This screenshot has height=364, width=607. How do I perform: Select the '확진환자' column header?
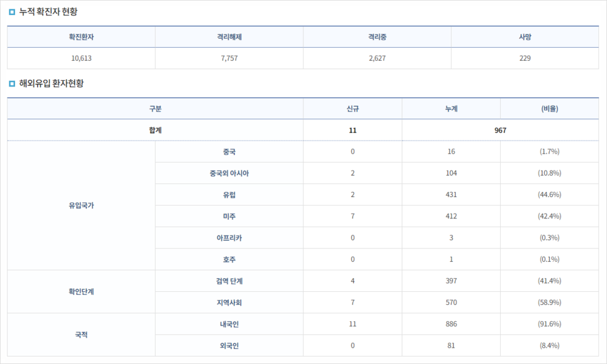pos(81,37)
